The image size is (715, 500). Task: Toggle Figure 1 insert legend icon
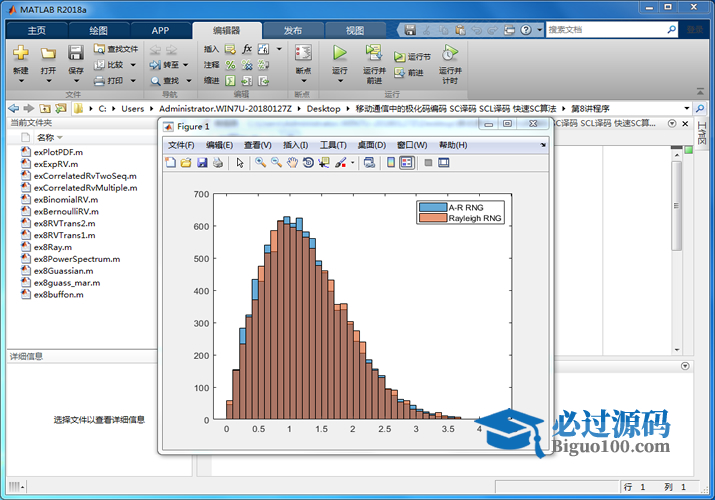407,162
